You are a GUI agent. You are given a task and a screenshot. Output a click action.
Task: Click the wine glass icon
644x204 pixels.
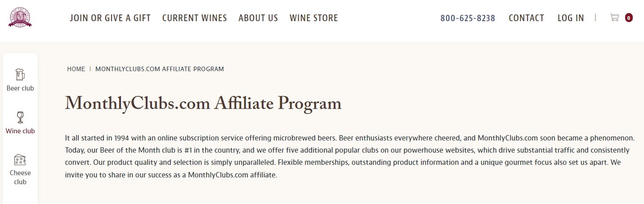[x=20, y=117]
